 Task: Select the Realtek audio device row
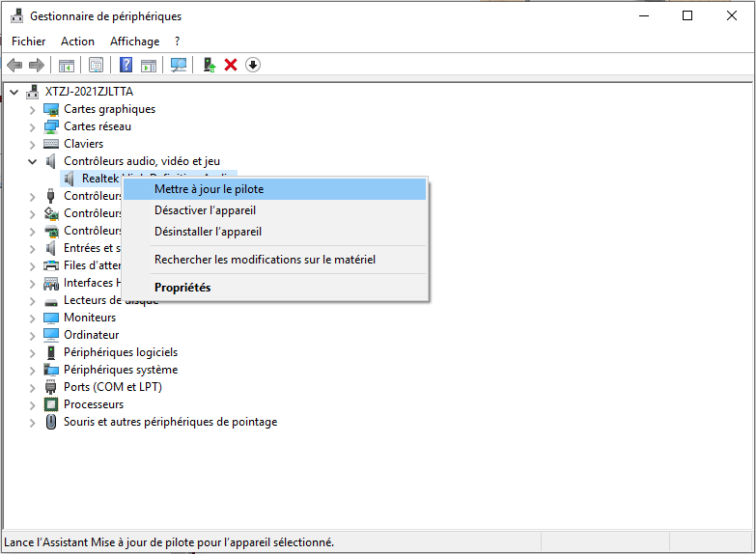[x=92, y=179]
